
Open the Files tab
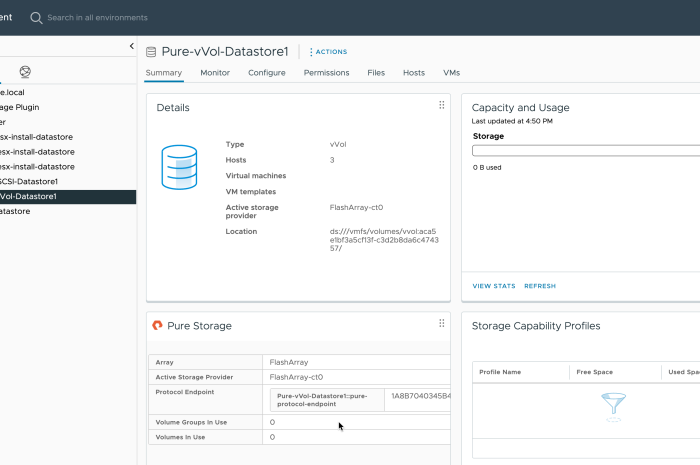click(376, 73)
